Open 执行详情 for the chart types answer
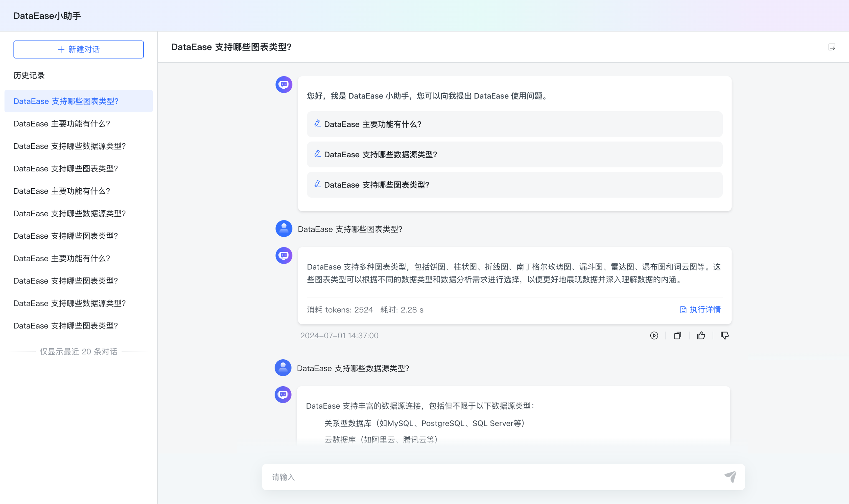Viewport: 849px width, 504px height. tap(705, 309)
